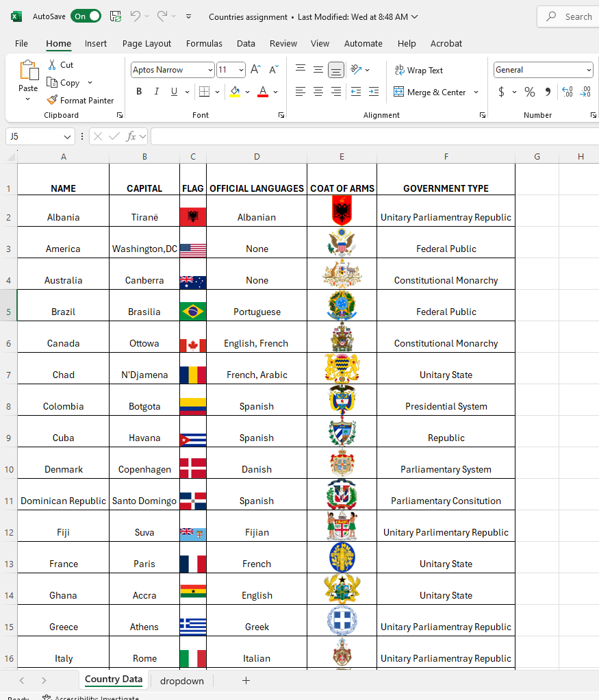Expand the General number format dropdown
The width and height of the screenshot is (599, 700).
(589, 70)
